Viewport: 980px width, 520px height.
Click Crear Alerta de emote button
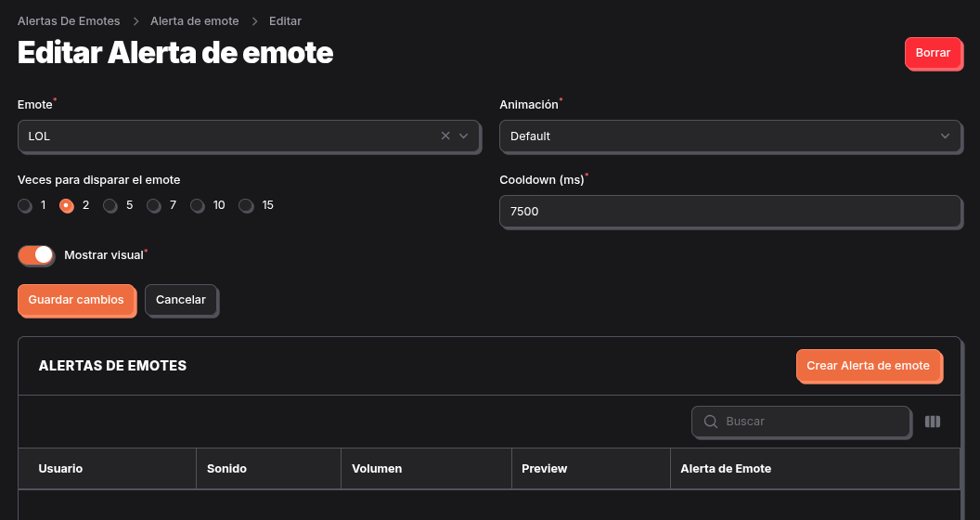pos(868,366)
